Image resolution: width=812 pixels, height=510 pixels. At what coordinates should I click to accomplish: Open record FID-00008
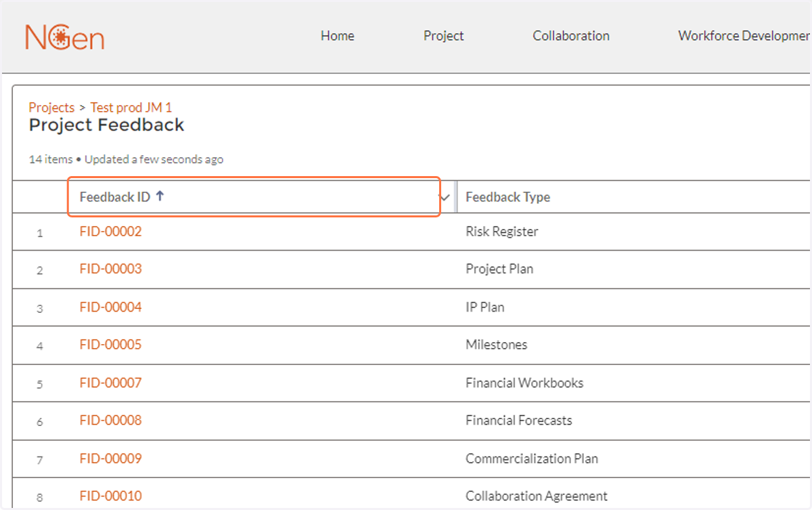110,421
